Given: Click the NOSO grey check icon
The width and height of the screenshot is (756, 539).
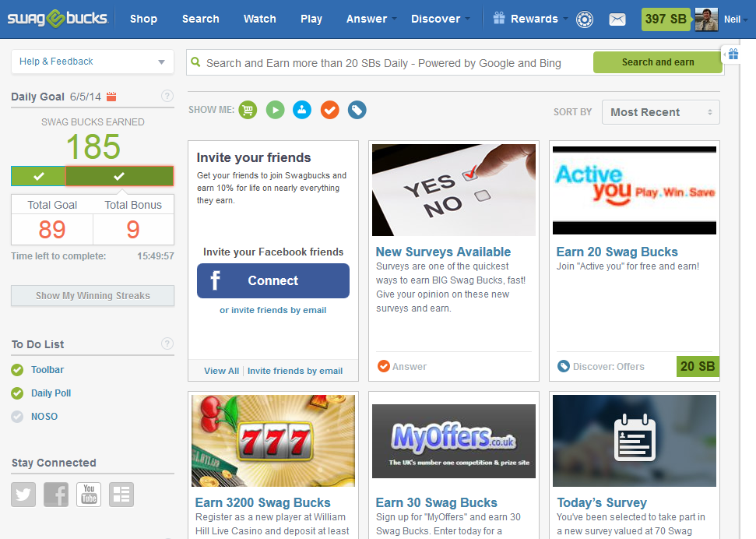Looking at the screenshot, I should [x=17, y=417].
